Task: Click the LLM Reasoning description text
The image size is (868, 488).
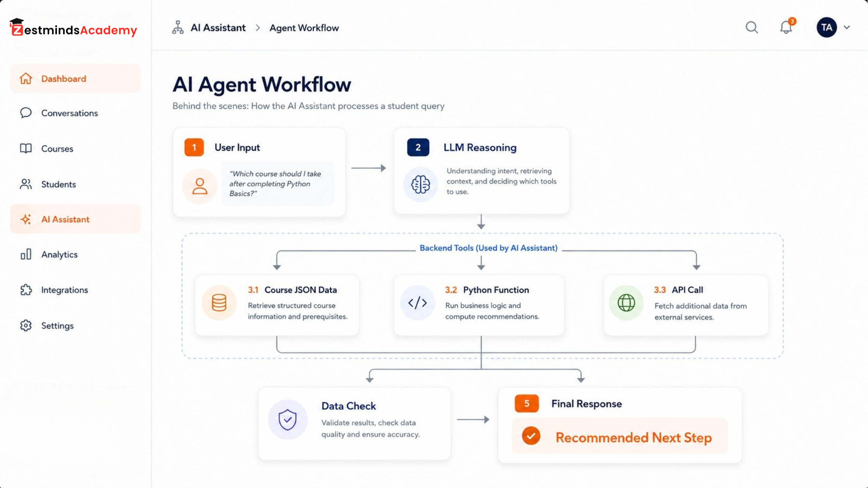Action: pyautogui.click(x=501, y=181)
